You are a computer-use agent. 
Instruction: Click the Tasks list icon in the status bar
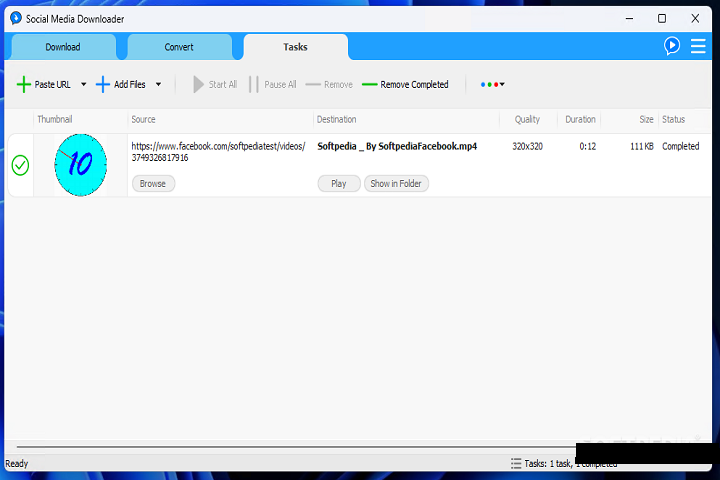[516, 464]
